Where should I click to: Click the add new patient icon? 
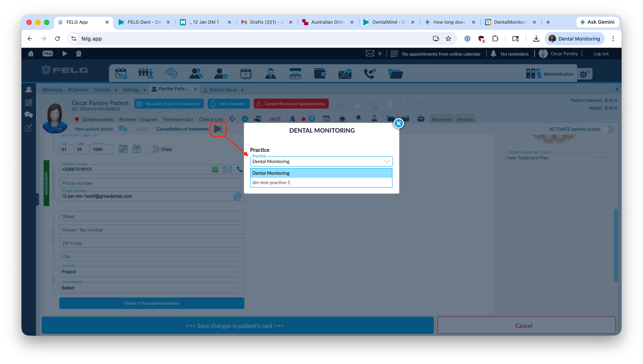pyautogui.click(x=221, y=73)
